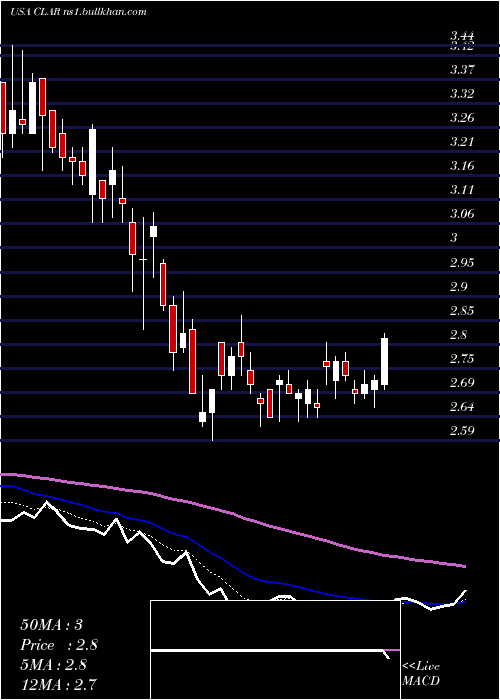Viewport: 500px width, 700px height.
Task: Click the pink 50MA line
Action: (232, 514)
